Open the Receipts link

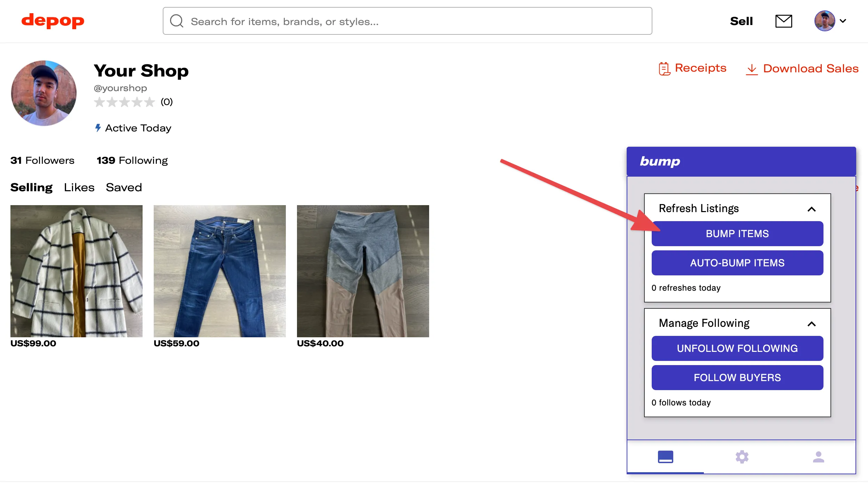(x=701, y=68)
